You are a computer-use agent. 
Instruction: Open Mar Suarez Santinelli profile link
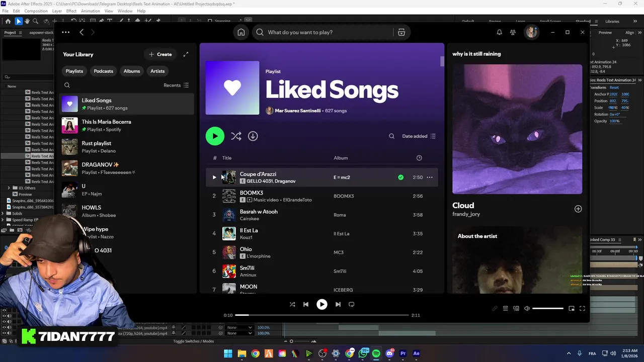coord(297,111)
